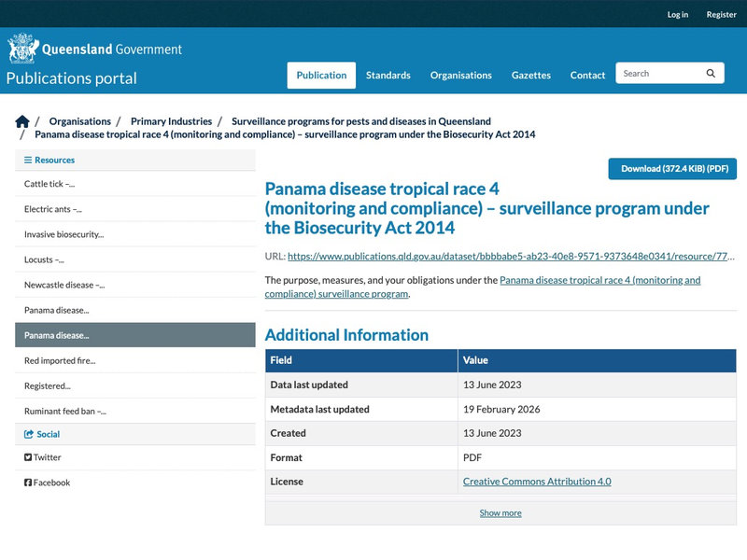Click the License field cell
747x560 pixels.
click(361, 482)
